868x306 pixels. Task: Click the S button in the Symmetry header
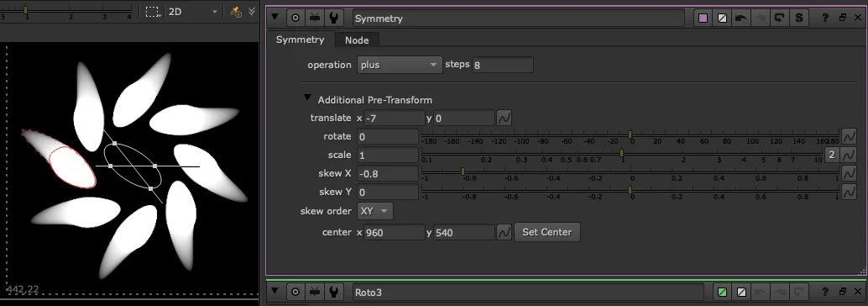[x=799, y=18]
